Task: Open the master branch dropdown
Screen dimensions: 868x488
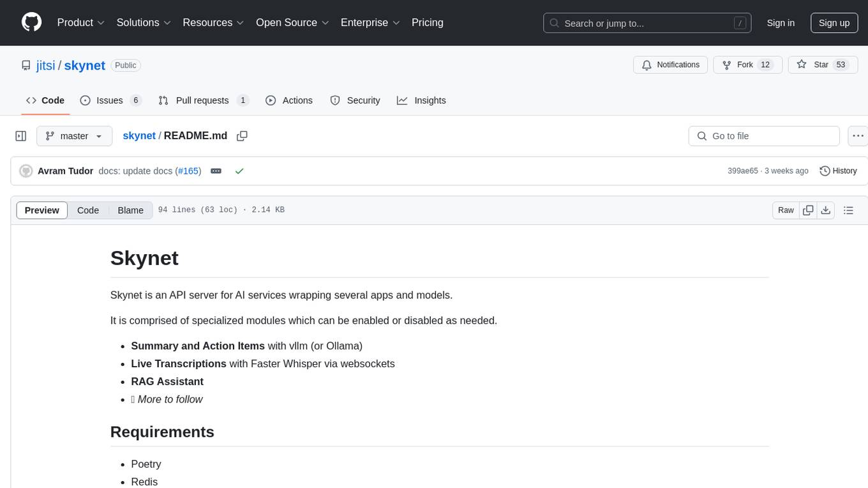Action: (x=74, y=136)
